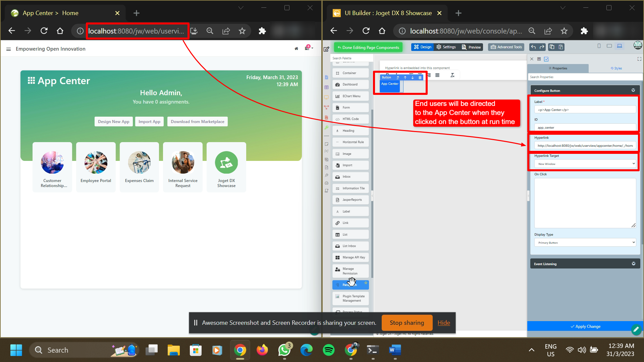Click the redo arrow in builder toolbar
This screenshot has height=362, width=644.
542,47
